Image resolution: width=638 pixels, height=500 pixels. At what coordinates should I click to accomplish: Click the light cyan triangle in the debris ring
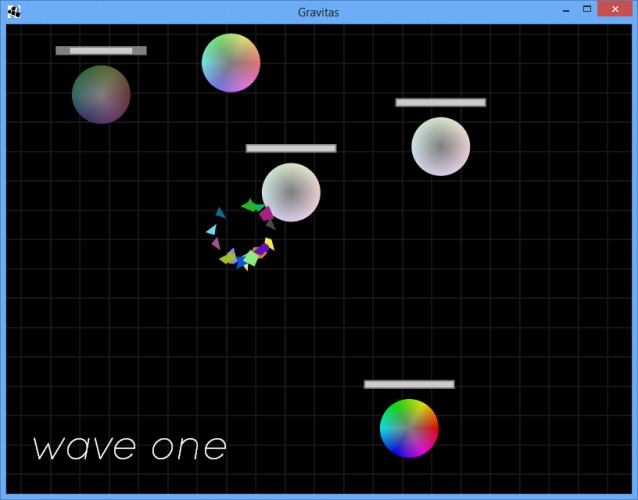click(x=212, y=230)
